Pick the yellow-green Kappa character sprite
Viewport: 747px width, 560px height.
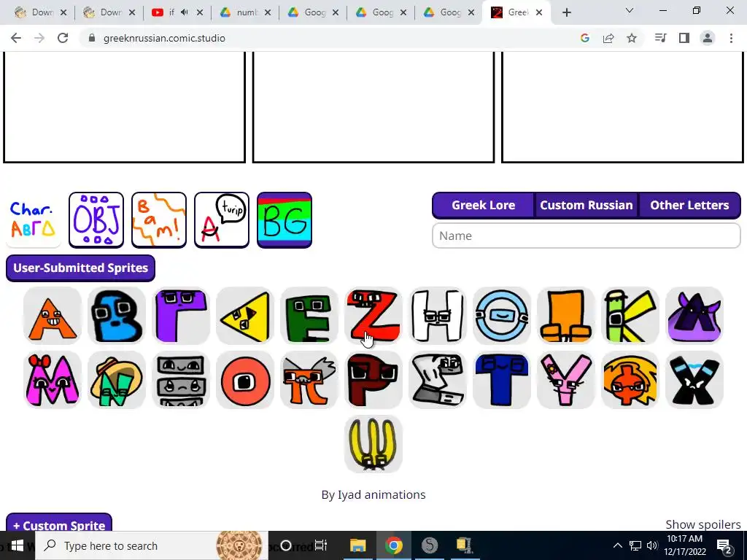(x=630, y=316)
